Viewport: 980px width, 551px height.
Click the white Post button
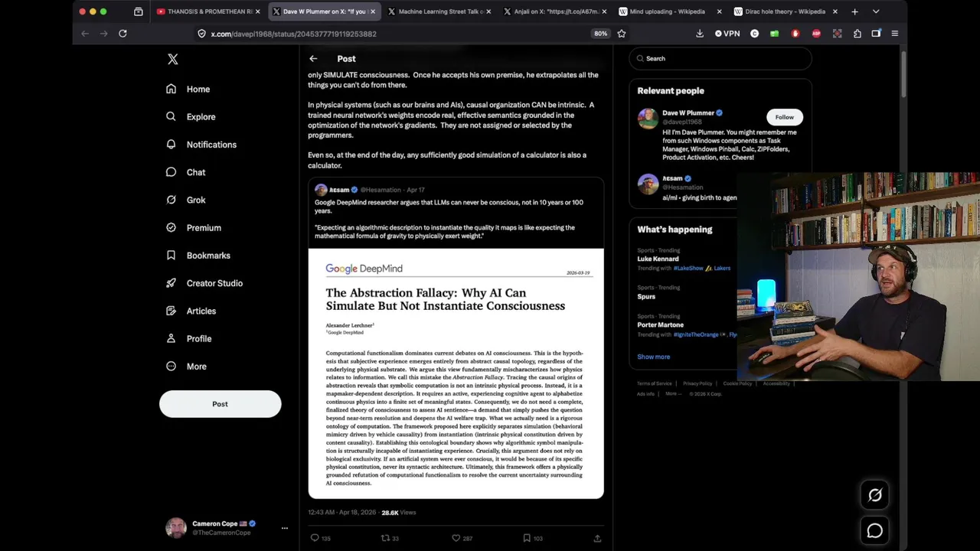click(x=220, y=404)
